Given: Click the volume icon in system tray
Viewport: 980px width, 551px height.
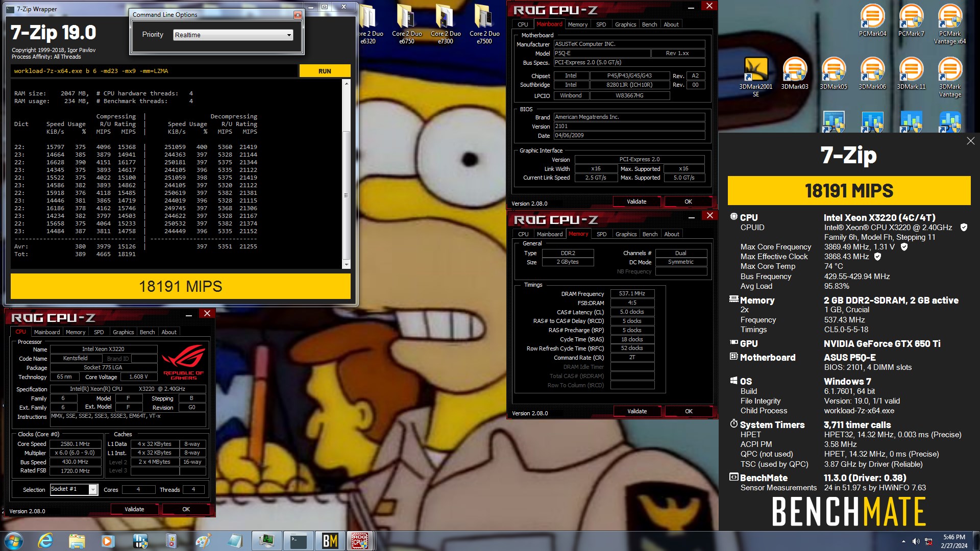Looking at the screenshot, I should pos(916,541).
